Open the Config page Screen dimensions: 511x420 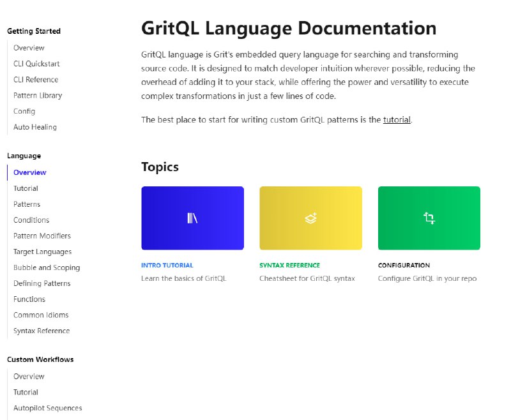pyautogui.click(x=24, y=111)
